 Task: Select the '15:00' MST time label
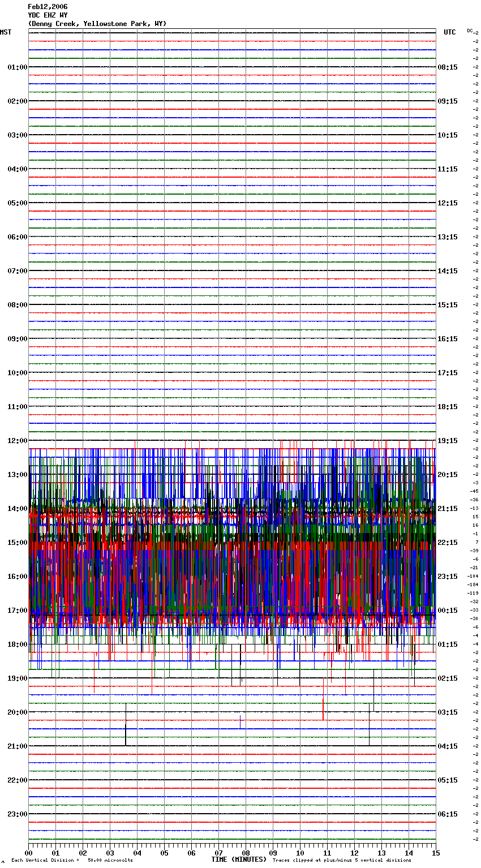point(17,543)
